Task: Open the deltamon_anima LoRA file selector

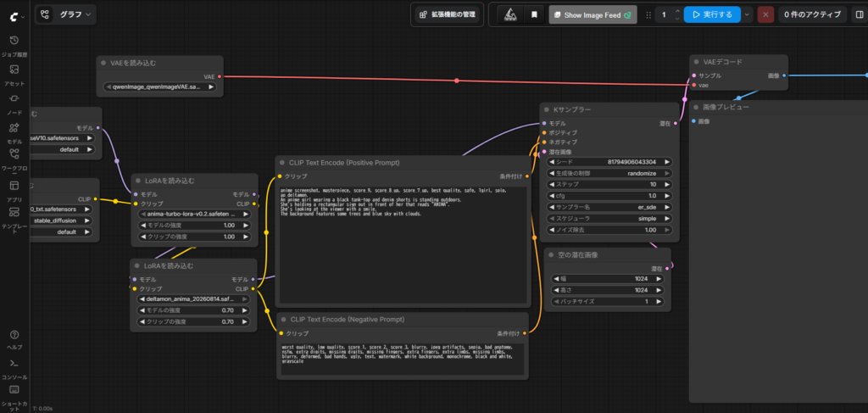Action: pyautogui.click(x=193, y=299)
